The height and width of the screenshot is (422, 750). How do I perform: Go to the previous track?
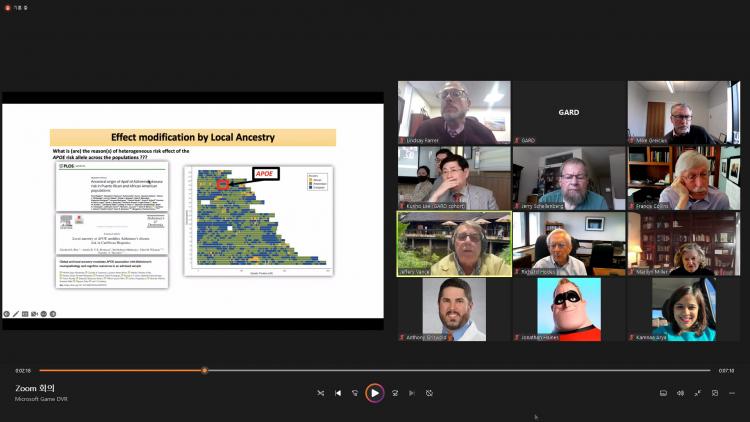click(x=338, y=393)
